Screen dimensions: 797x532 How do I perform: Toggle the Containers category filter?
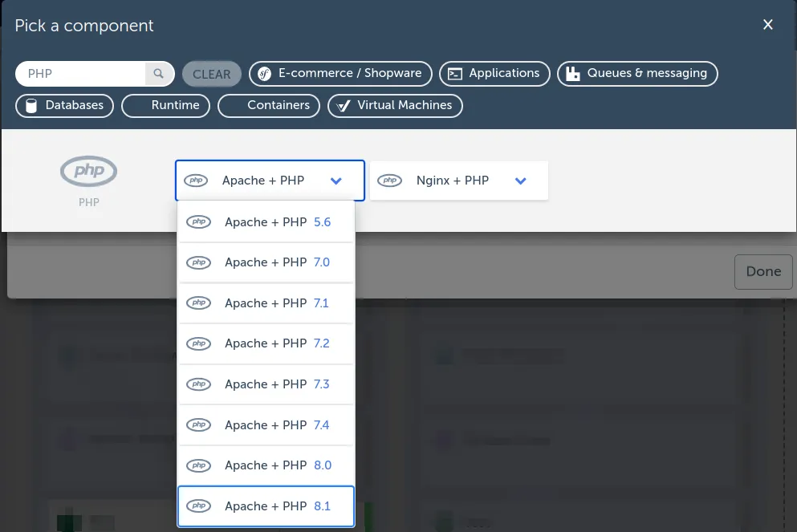[268, 105]
